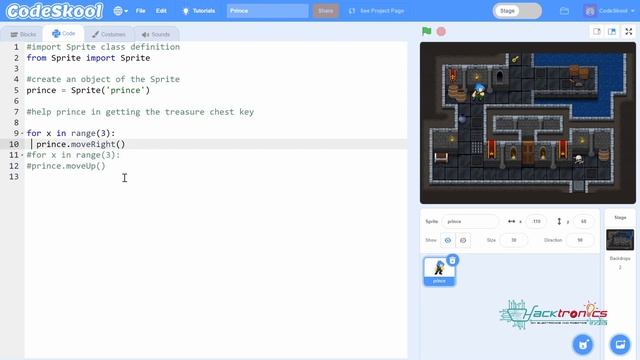Switch to large stage layout icon
The width and height of the screenshot is (640, 360).
coord(612,31)
